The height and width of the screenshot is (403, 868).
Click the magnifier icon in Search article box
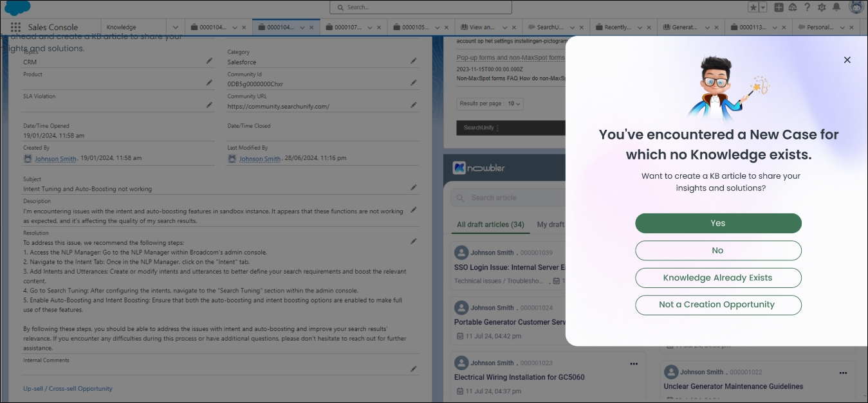click(x=461, y=197)
